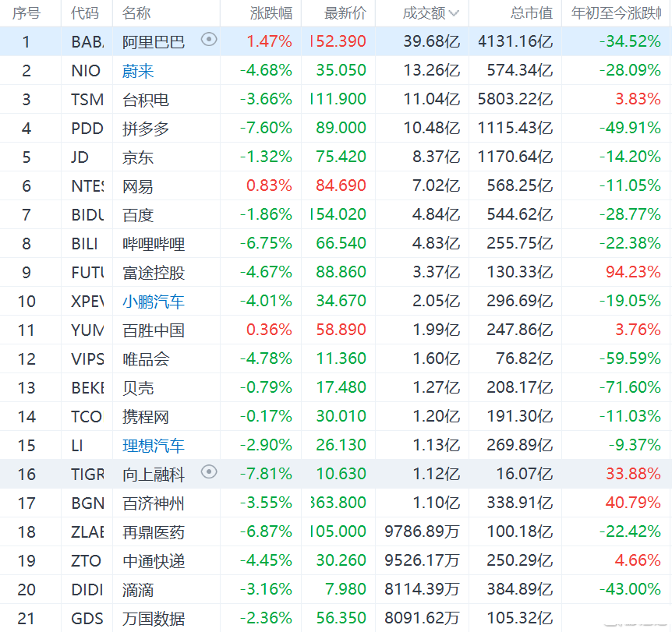The image size is (672, 632).
Task: Select the 网易 stock name
Action: coord(138,186)
